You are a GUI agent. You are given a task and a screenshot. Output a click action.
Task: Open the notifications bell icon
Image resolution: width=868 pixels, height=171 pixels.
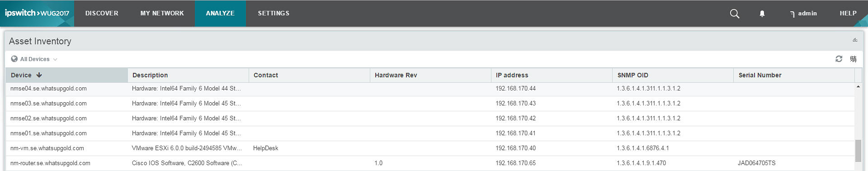point(762,14)
